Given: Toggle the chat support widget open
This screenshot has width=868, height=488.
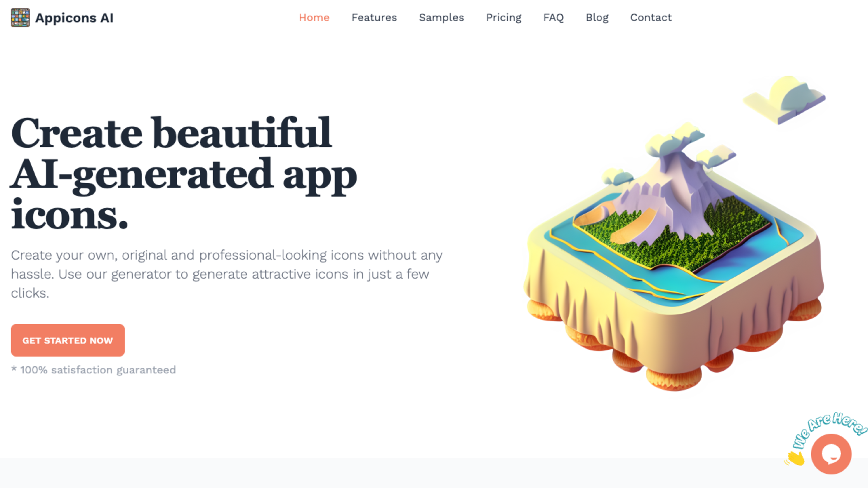Looking at the screenshot, I should [830, 454].
